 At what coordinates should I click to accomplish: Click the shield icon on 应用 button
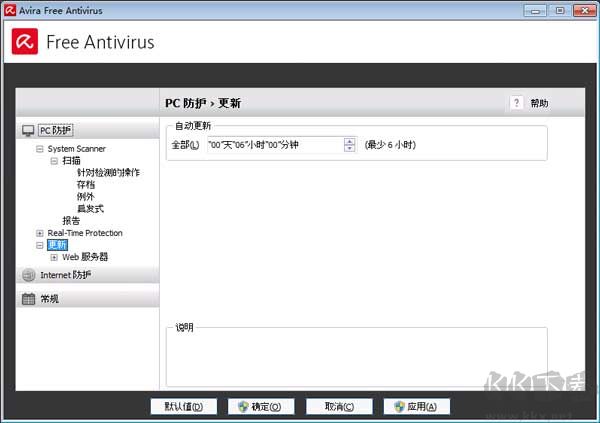399,407
